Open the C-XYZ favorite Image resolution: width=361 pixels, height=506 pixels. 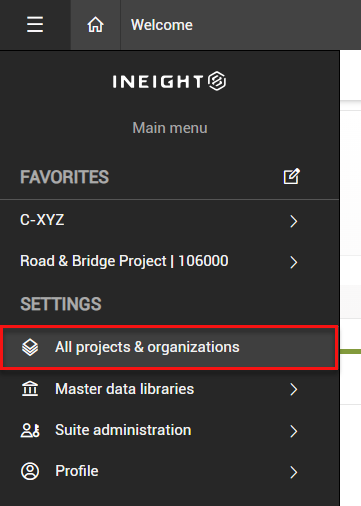pos(169,220)
